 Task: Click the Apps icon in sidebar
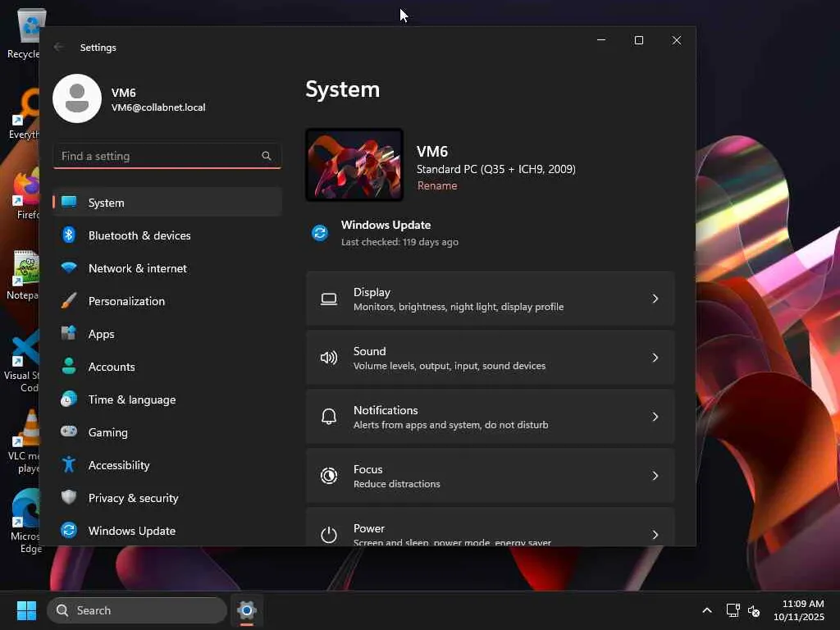69,333
